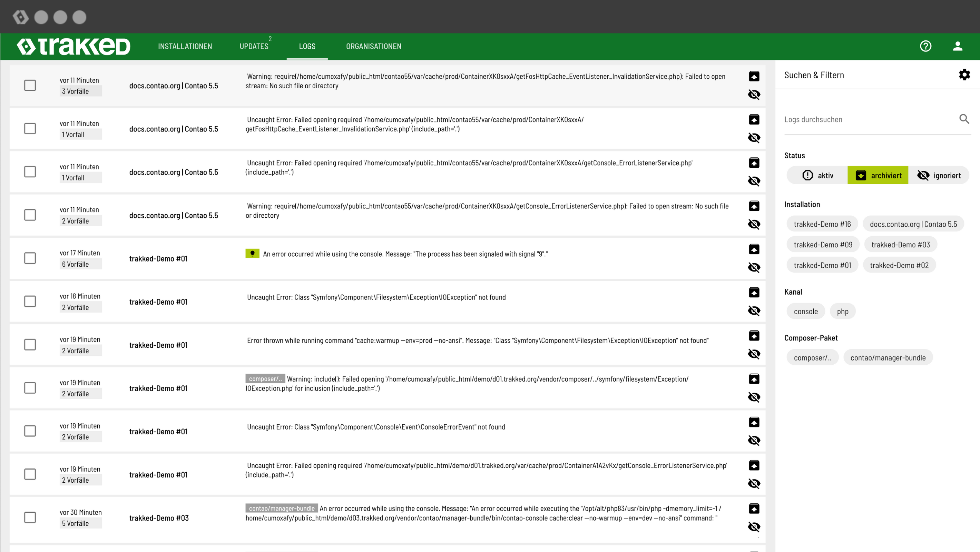The width and height of the screenshot is (980, 552).
Task: Open the help question mark icon
Action: coord(925,46)
